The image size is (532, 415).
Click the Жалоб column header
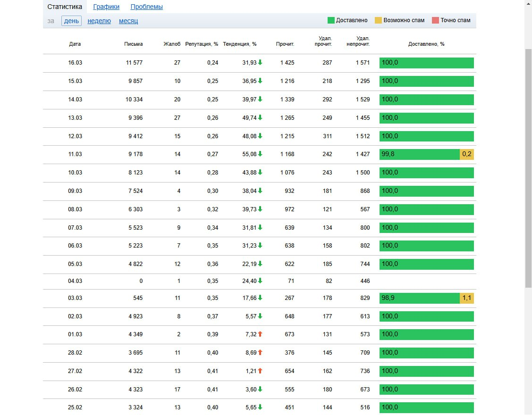coord(172,44)
